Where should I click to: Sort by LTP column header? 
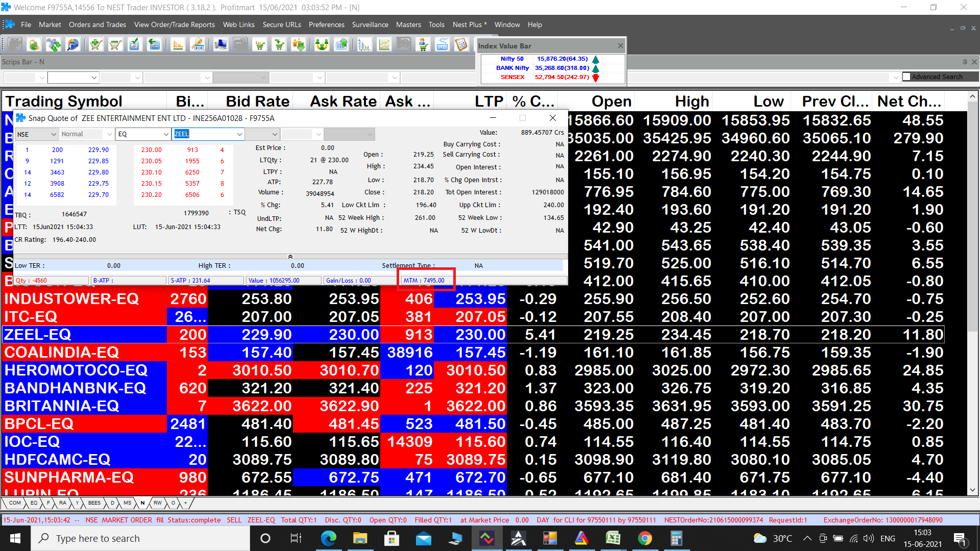click(x=470, y=101)
